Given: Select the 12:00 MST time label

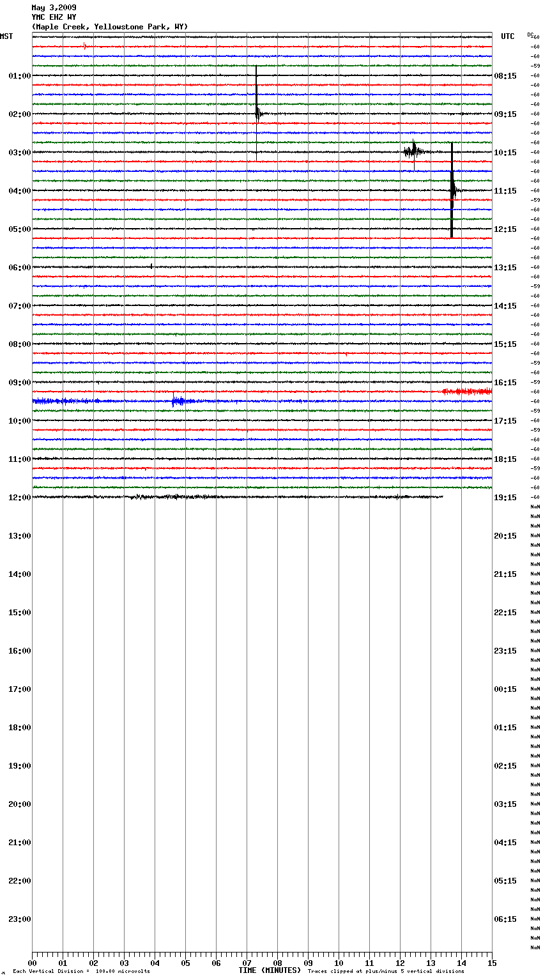Looking at the screenshot, I should pyautogui.click(x=20, y=498).
